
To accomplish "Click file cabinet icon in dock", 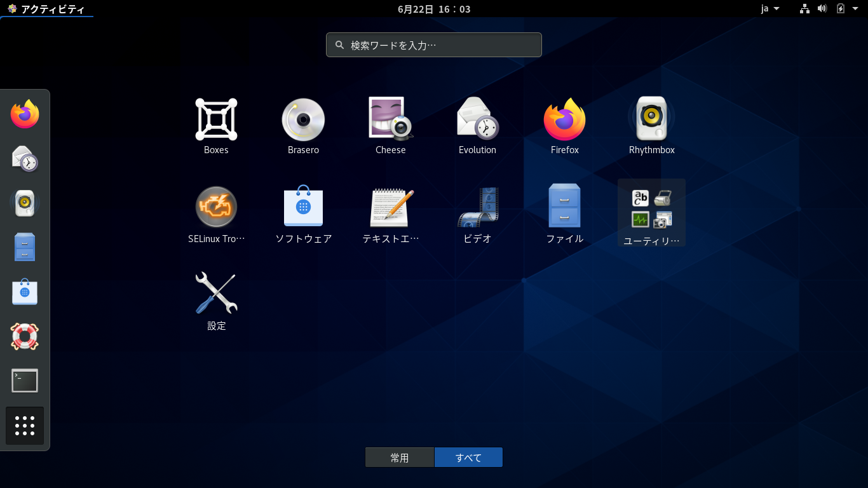I will [25, 248].
